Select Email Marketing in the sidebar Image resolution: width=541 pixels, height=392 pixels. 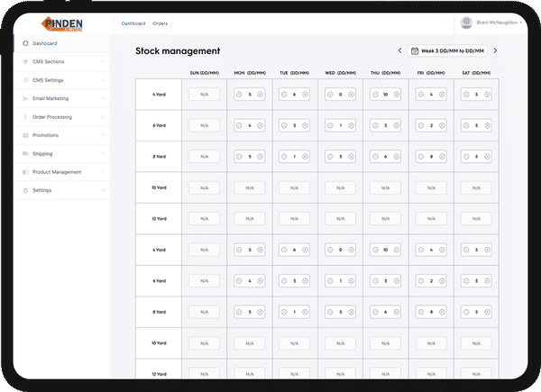click(61, 98)
